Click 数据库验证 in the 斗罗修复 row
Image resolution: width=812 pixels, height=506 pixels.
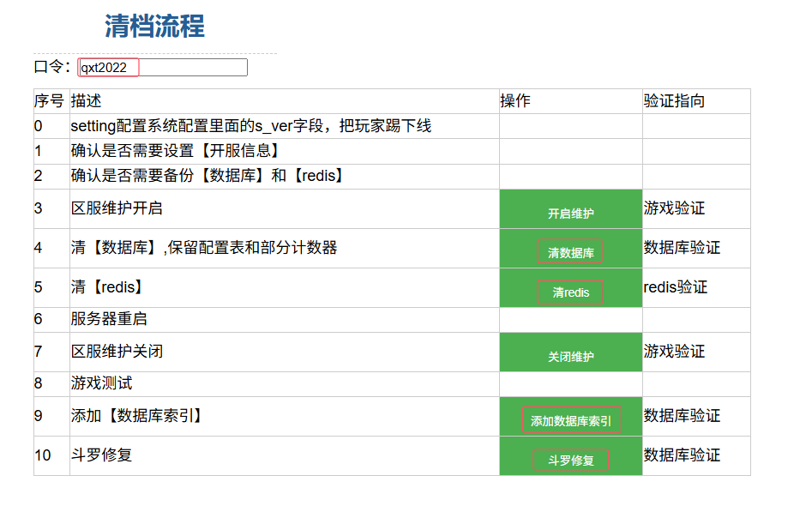click(x=682, y=455)
